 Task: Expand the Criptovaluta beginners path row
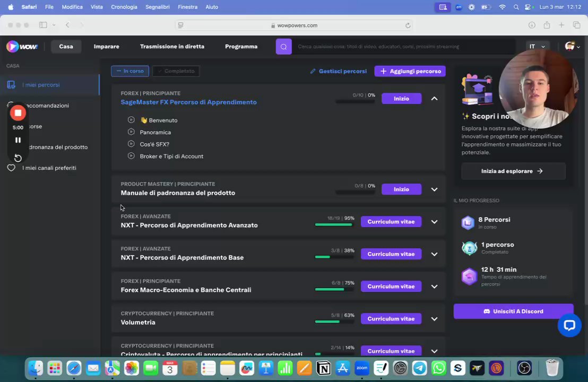point(434,351)
